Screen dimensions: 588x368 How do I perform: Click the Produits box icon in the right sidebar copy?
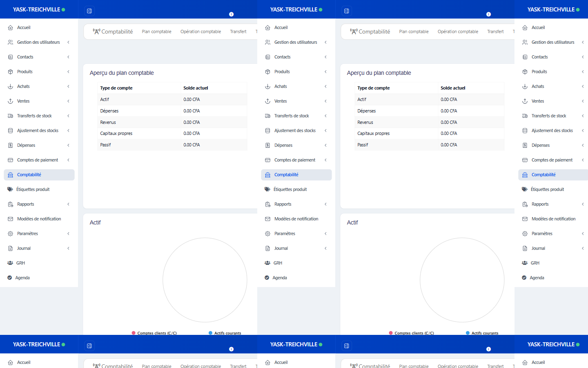525,72
